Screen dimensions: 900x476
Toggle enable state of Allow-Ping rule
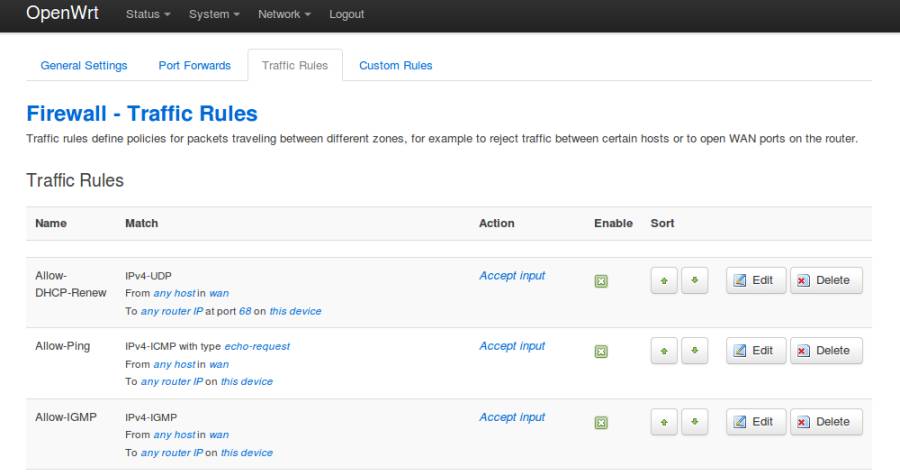click(601, 351)
